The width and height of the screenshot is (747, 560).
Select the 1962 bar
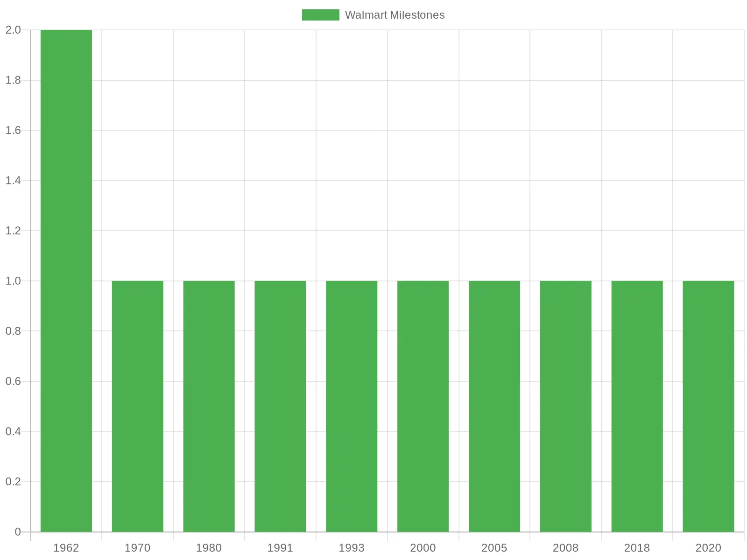pos(66,280)
